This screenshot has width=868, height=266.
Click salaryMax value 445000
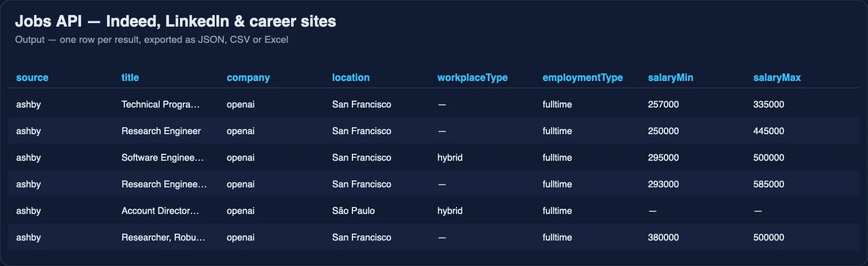pyautogui.click(x=769, y=131)
